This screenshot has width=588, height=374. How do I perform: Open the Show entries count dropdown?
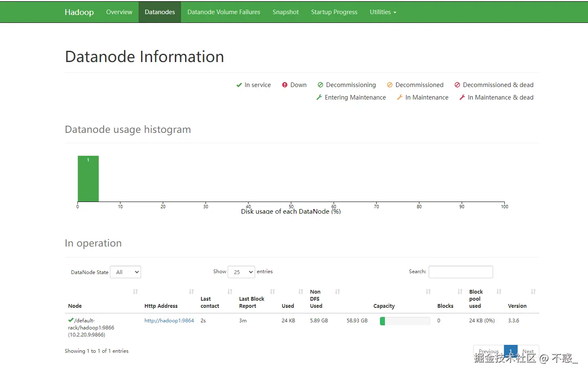pyautogui.click(x=241, y=272)
